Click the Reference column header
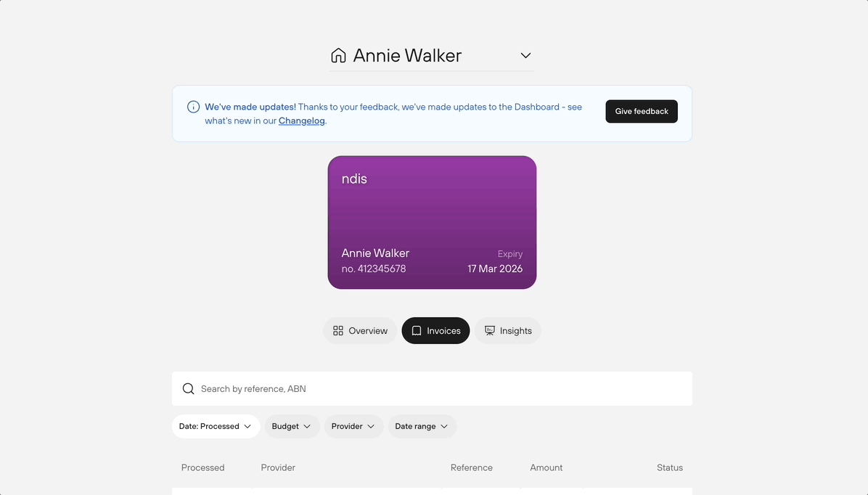868x495 pixels. point(471,467)
